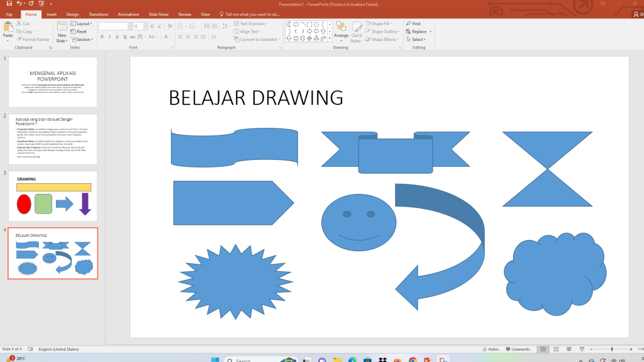Toggle the Notes pane in status bar
644x362 pixels.
point(491,349)
